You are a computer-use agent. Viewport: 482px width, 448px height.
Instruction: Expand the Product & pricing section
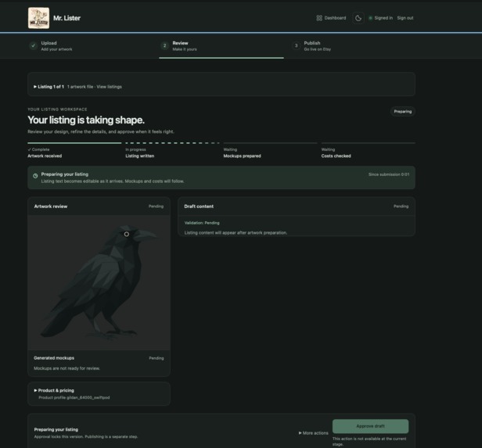(x=54, y=391)
